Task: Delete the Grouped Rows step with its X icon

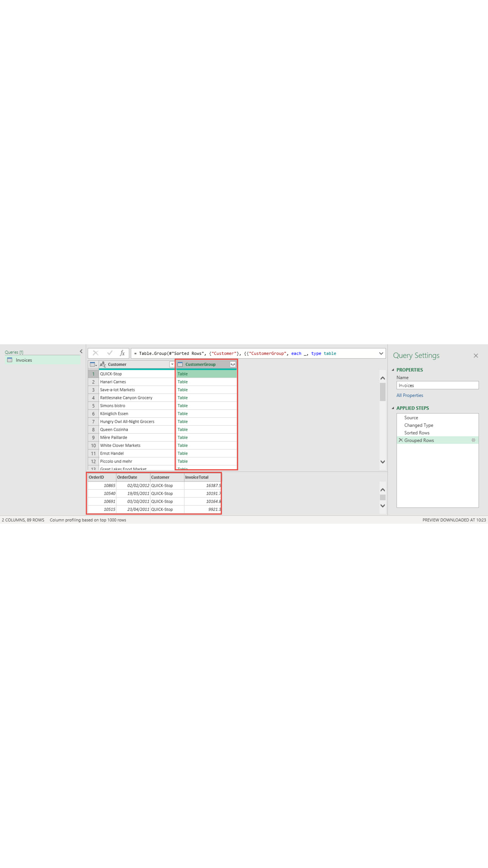Action: click(x=401, y=440)
